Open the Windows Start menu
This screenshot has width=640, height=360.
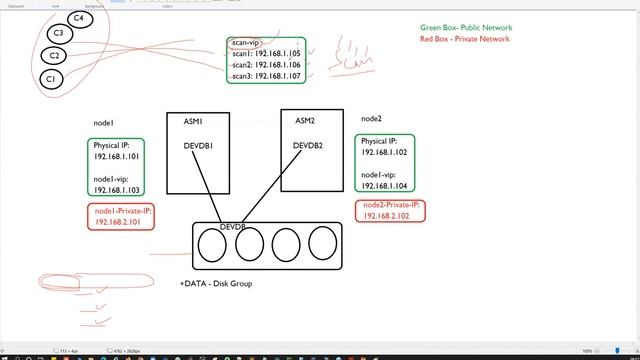pyautogui.click(x=5, y=358)
